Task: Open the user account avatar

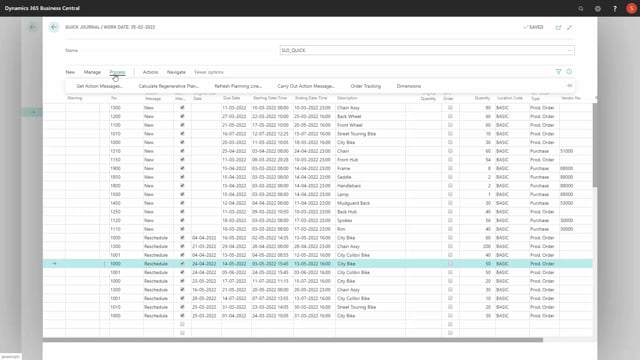Action: point(631,8)
